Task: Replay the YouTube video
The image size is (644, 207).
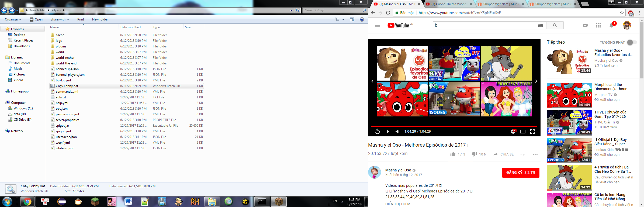Action: (x=378, y=132)
